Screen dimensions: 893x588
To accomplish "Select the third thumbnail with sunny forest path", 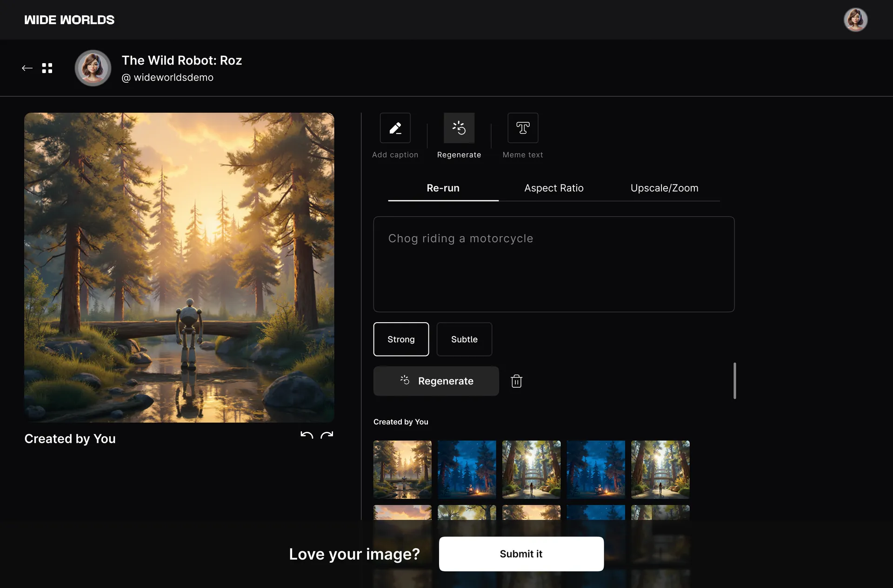I will pos(532,470).
